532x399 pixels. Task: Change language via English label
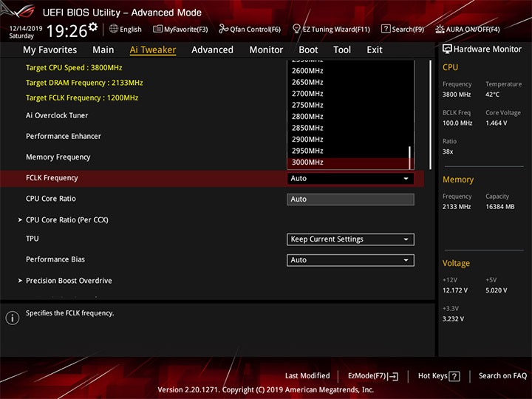(x=131, y=29)
